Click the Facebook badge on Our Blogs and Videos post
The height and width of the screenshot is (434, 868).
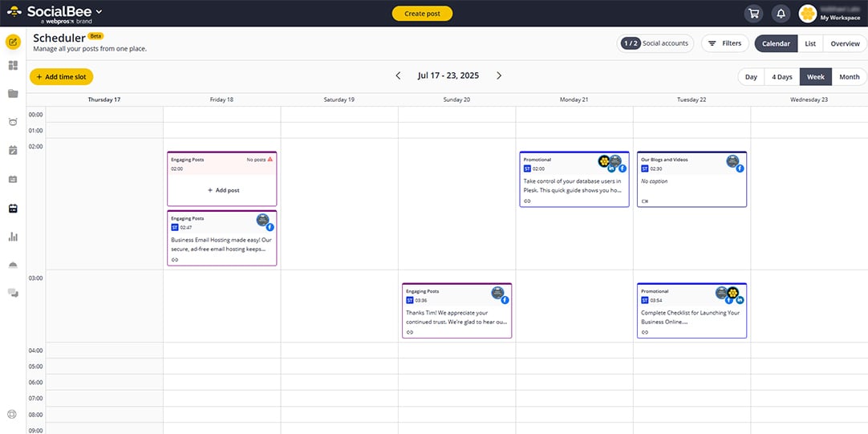740,168
